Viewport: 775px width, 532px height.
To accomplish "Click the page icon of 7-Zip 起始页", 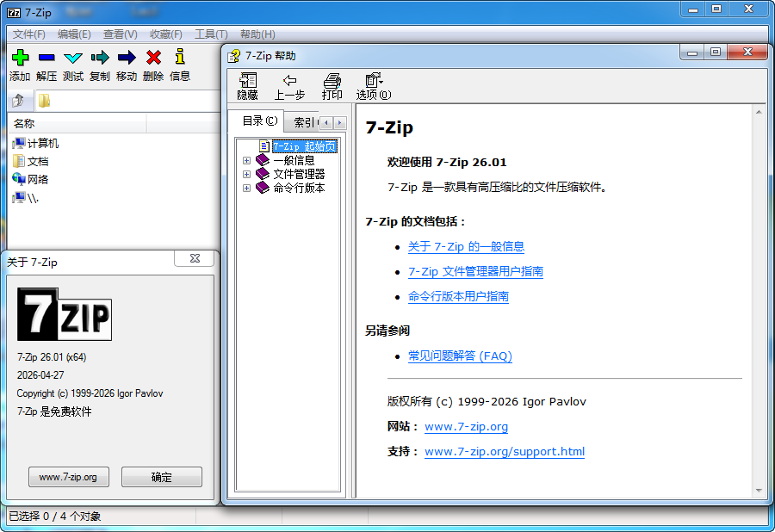I will coord(264,146).
